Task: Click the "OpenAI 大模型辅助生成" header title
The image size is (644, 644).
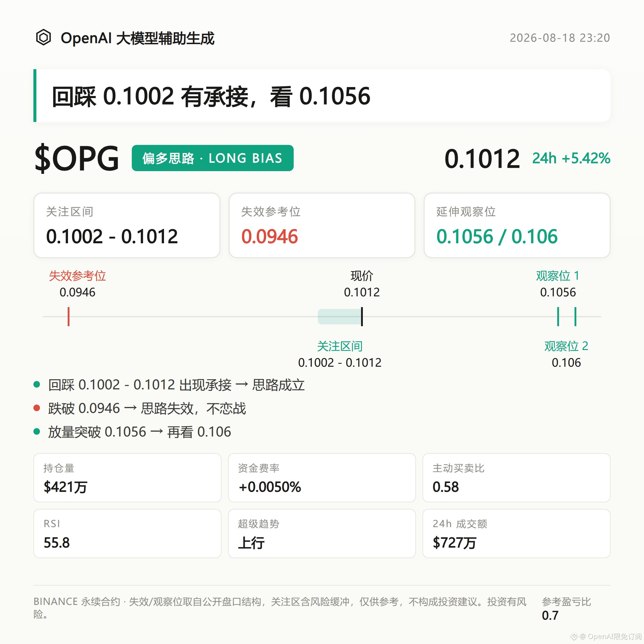Action: [x=137, y=38]
